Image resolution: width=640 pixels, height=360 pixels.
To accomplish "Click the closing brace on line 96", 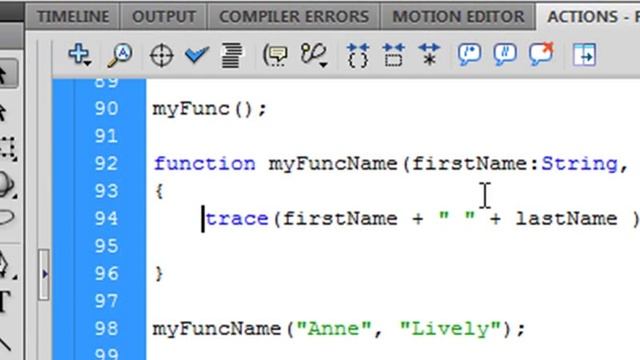I will [159, 273].
